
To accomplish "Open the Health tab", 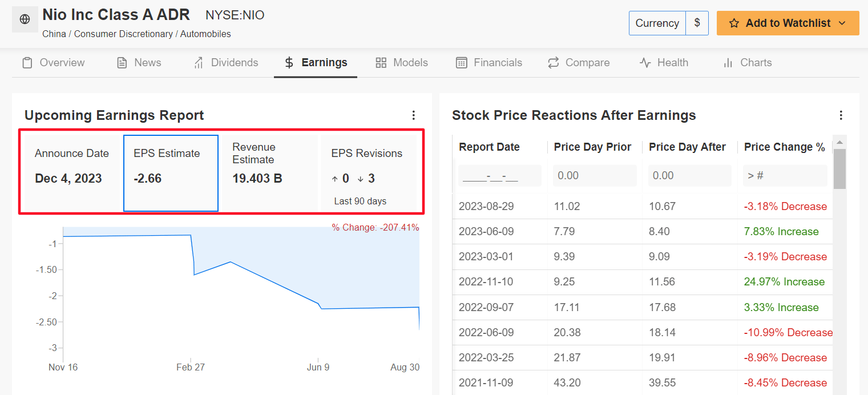I will point(664,63).
